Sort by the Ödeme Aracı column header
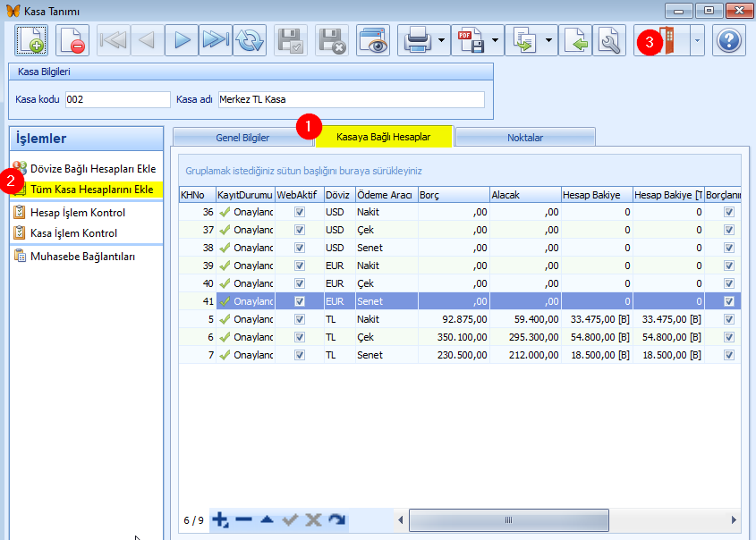 [x=386, y=195]
